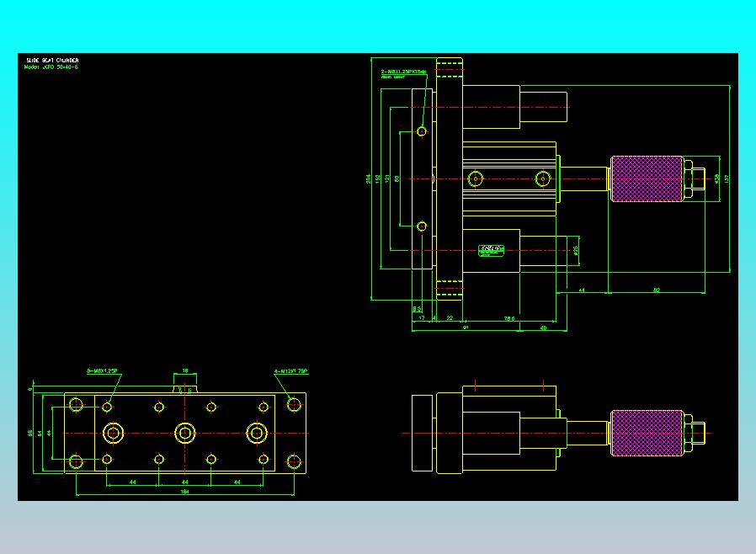Click the 157 dimension at the far right edge
The width and height of the screenshot is (756, 554).
pyautogui.click(x=727, y=178)
